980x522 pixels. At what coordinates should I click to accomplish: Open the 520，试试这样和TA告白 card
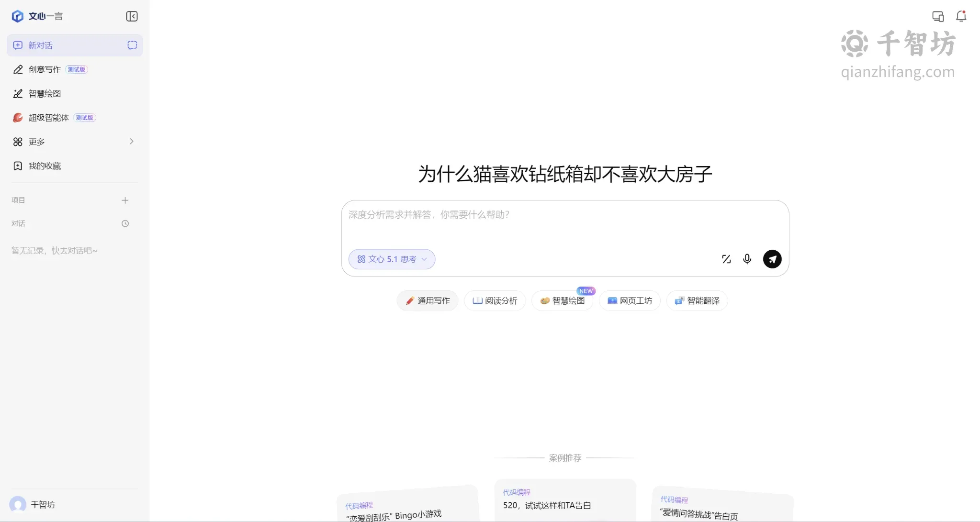pos(565,500)
